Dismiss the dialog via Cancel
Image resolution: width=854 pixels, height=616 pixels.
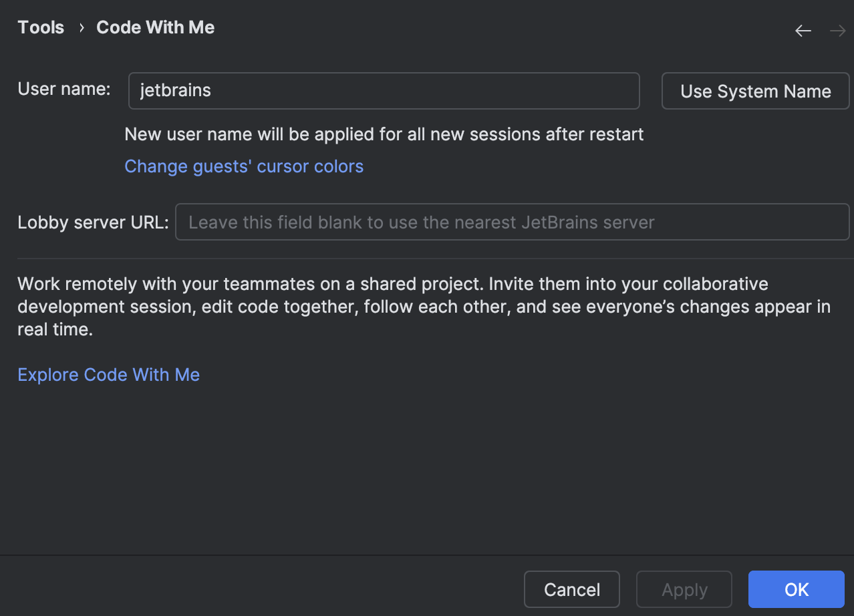coord(571,589)
